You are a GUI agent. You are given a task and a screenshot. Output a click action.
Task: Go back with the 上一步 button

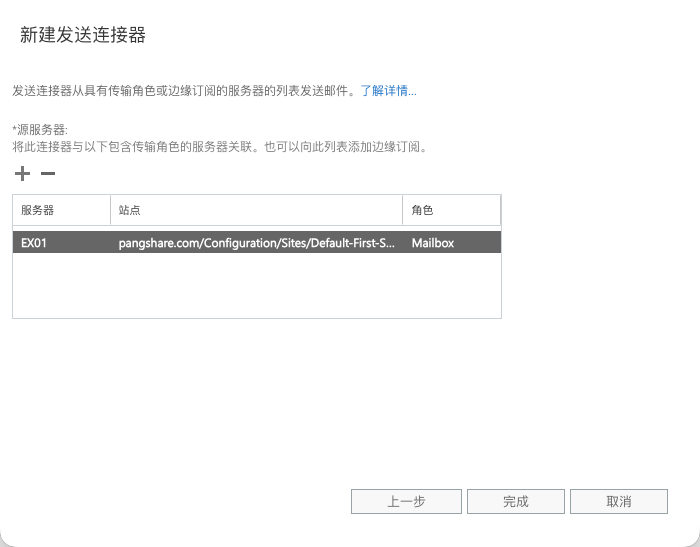[x=406, y=501]
